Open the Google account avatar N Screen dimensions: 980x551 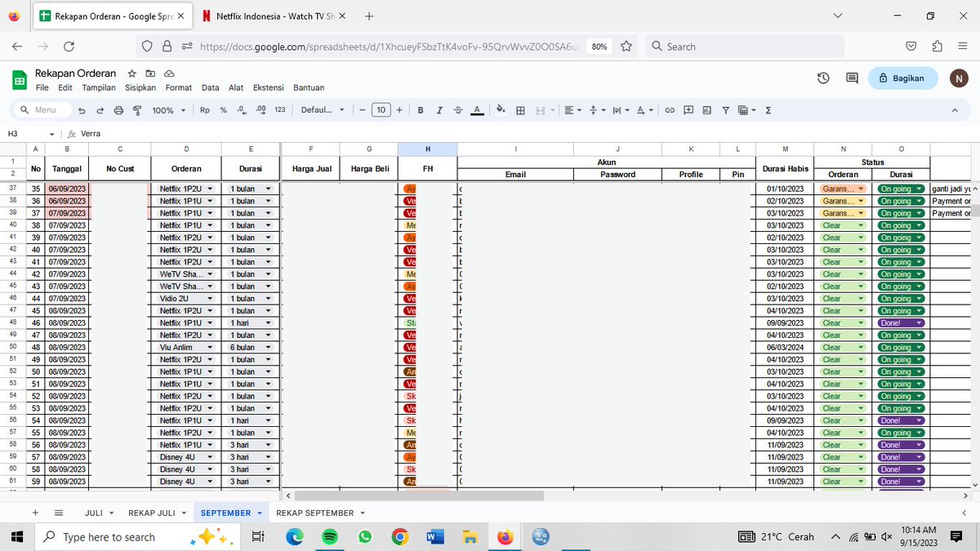pyautogui.click(x=959, y=78)
